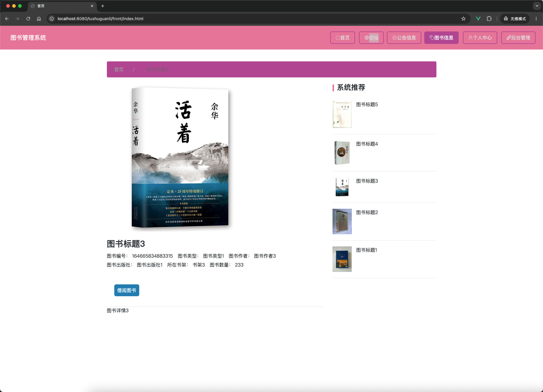Click the 图书标题3 book title heading
The height and width of the screenshot is (392, 543).
click(x=126, y=244)
